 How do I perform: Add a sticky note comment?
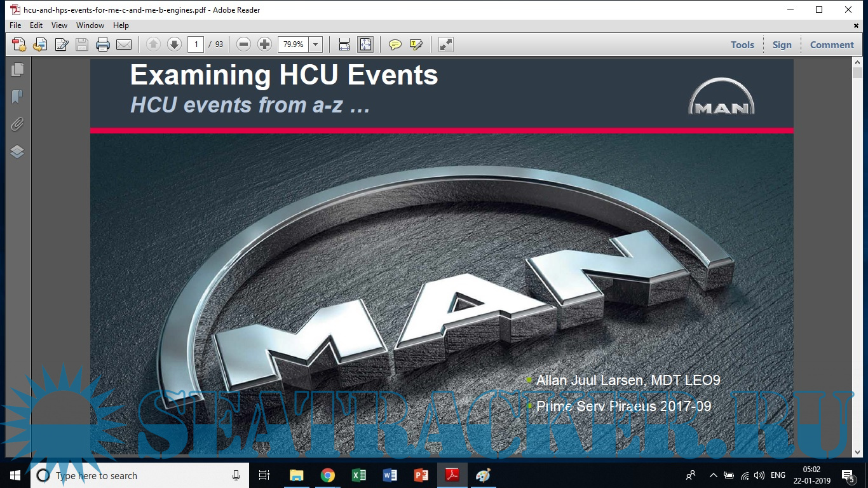[395, 44]
